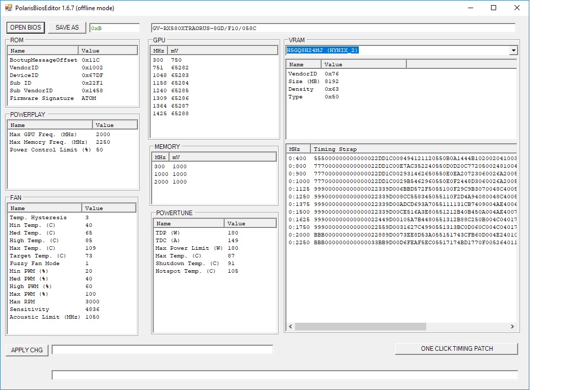The image size is (588, 390).
Task: Click the PolarisBiosEditor title bar icon
Action: pos(9,8)
